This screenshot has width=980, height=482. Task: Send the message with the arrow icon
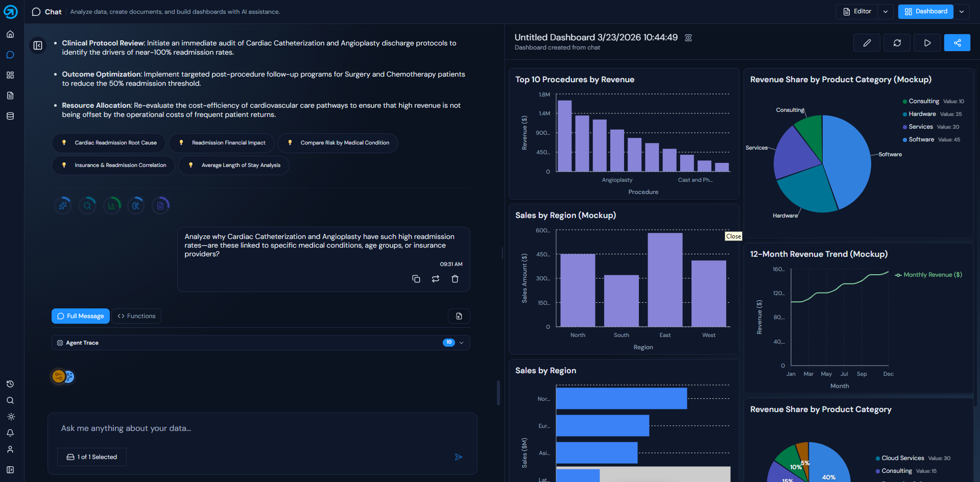tap(459, 457)
